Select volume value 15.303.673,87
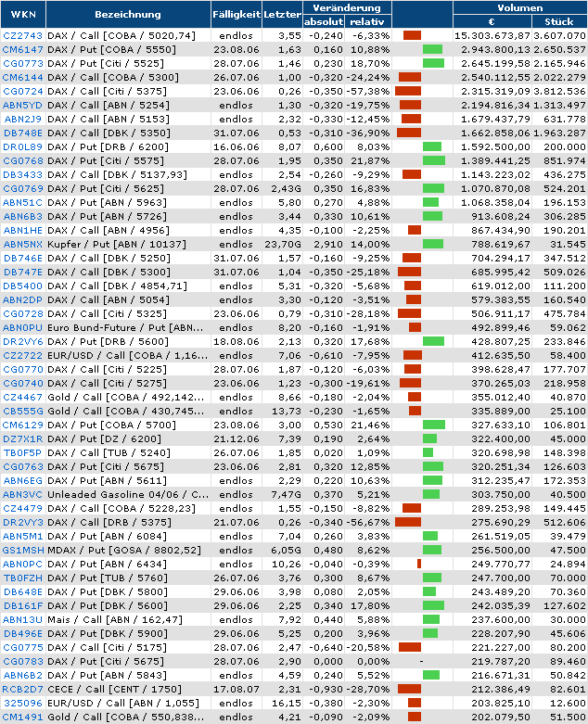Screen dimensions: 588x724 click(x=492, y=35)
